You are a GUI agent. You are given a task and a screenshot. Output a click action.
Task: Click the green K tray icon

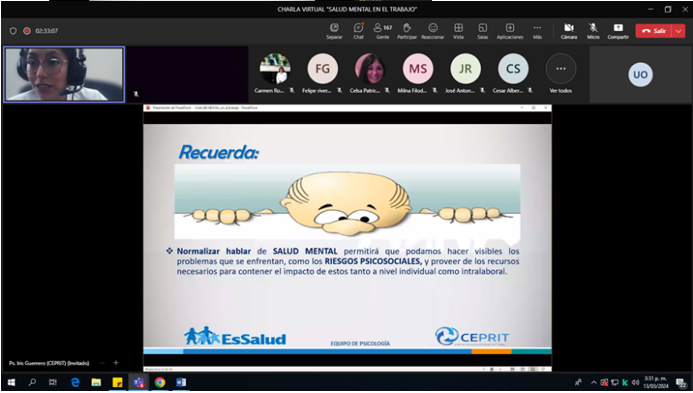[625, 383]
